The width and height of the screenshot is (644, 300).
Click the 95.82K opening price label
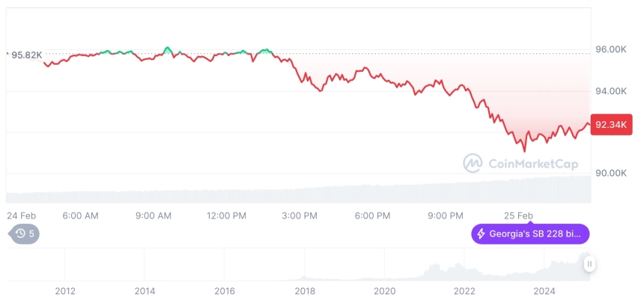pos(26,55)
